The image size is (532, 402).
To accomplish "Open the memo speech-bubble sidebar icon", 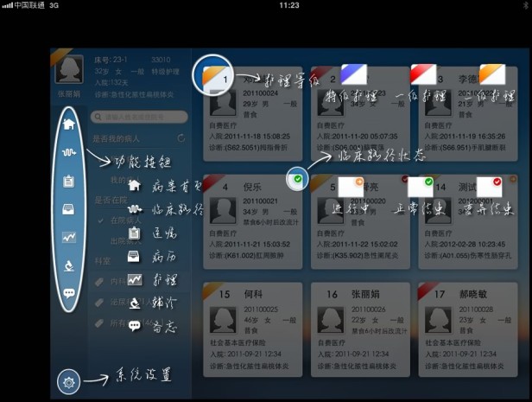I will coord(69,293).
